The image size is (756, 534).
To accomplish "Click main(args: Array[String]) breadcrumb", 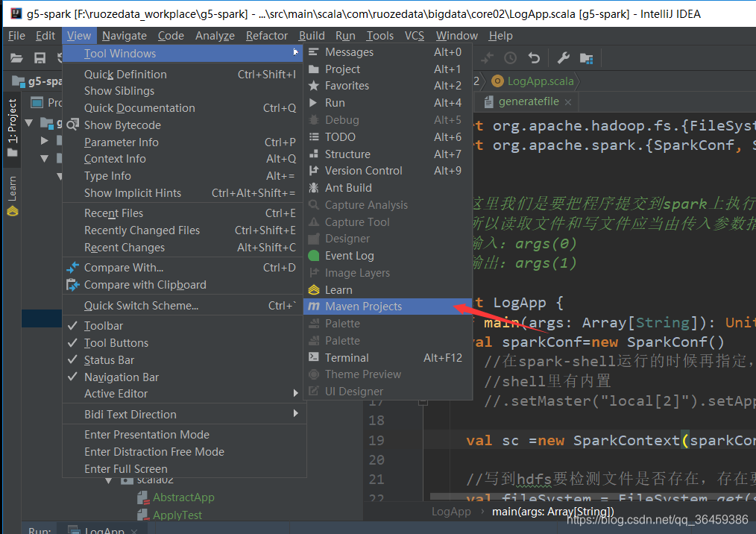I will pos(553,512).
